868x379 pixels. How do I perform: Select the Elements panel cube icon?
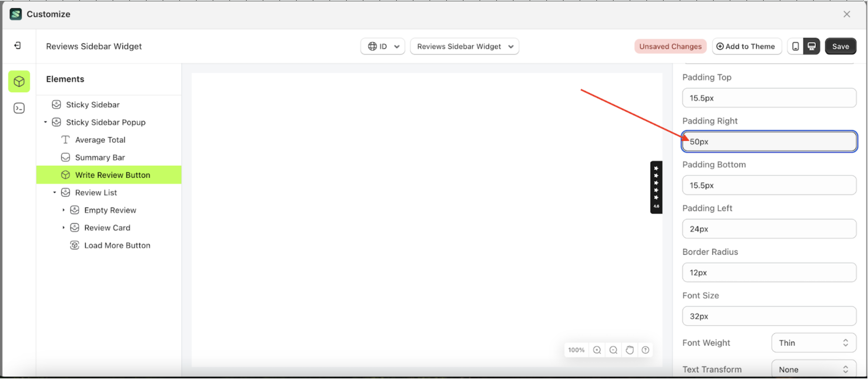pos(19,81)
